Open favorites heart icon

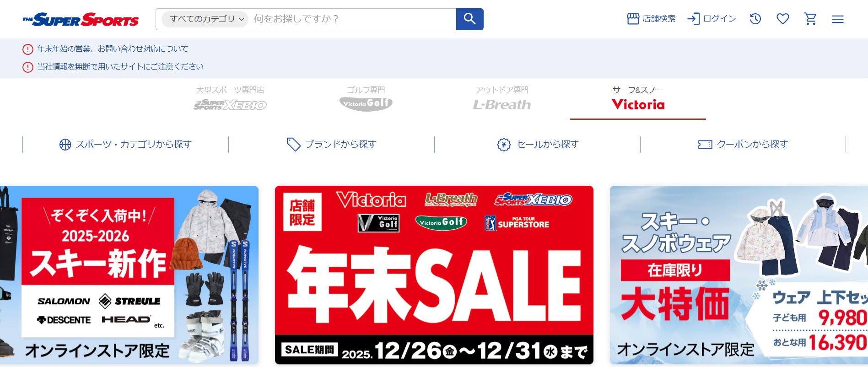(x=783, y=19)
